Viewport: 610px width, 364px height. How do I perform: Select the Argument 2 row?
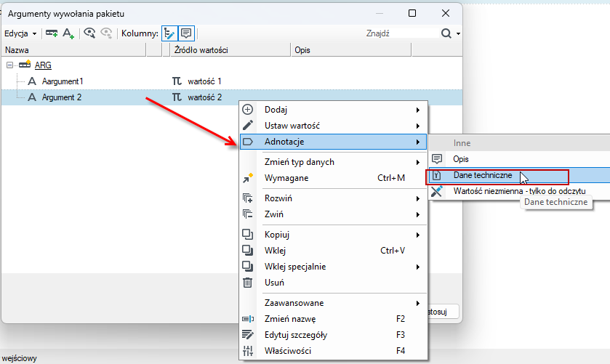[231, 97]
